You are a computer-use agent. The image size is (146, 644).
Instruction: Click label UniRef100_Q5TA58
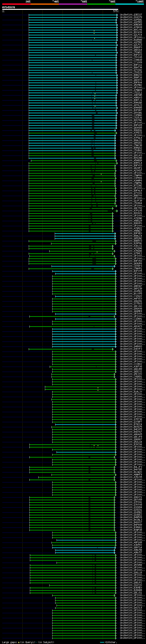[x=131, y=565]
